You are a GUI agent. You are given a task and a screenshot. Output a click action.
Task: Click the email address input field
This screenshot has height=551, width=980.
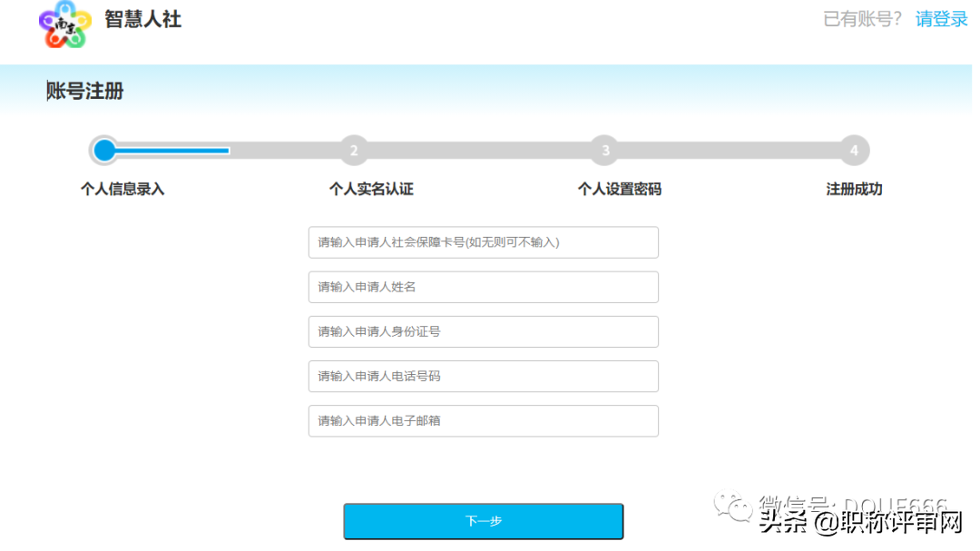483,420
